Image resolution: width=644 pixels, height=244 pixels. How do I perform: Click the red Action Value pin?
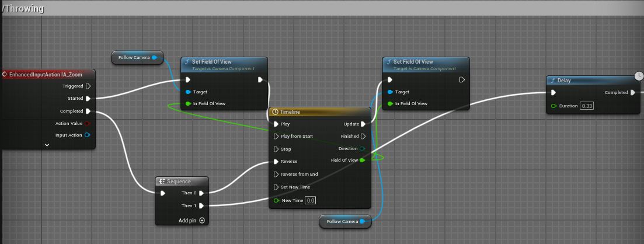(x=88, y=123)
